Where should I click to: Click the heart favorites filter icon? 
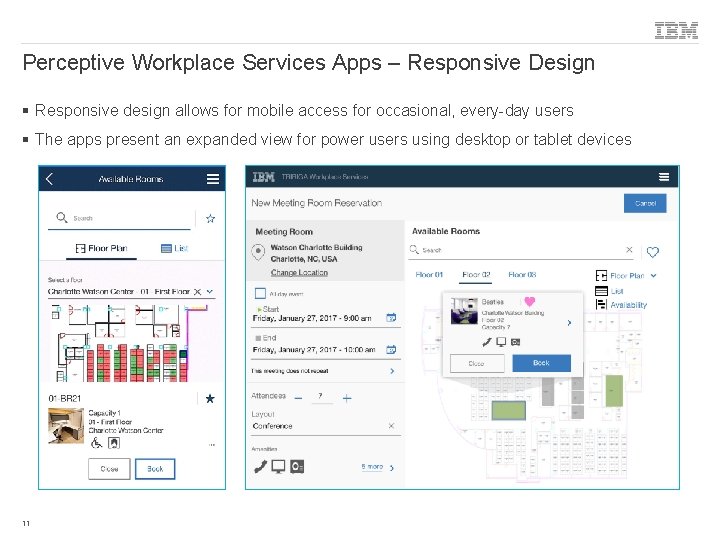click(x=652, y=252)
